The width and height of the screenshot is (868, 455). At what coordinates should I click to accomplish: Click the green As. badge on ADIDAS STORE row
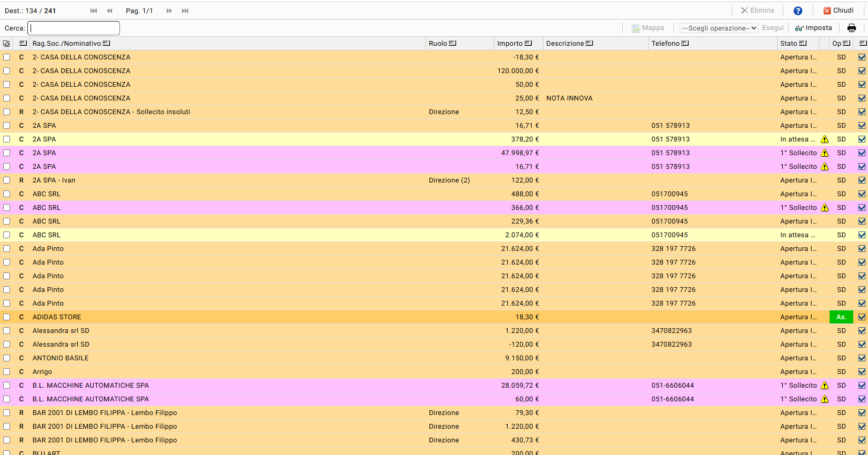pyautogui.click(x=841, y=317)
